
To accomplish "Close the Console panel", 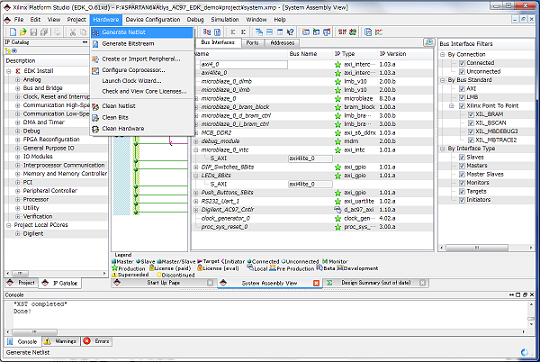I will [532, 295].
